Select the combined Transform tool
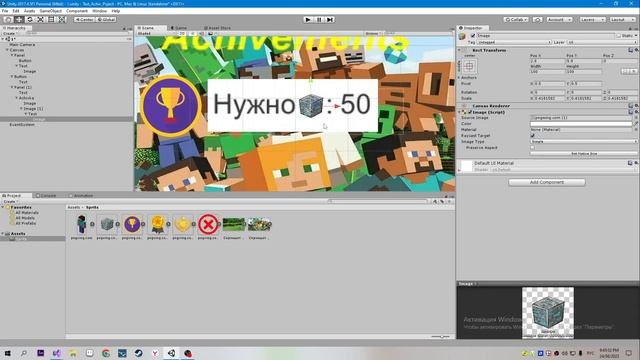Image resolution: width=640 pixels, height=360 pixels. 62,19
